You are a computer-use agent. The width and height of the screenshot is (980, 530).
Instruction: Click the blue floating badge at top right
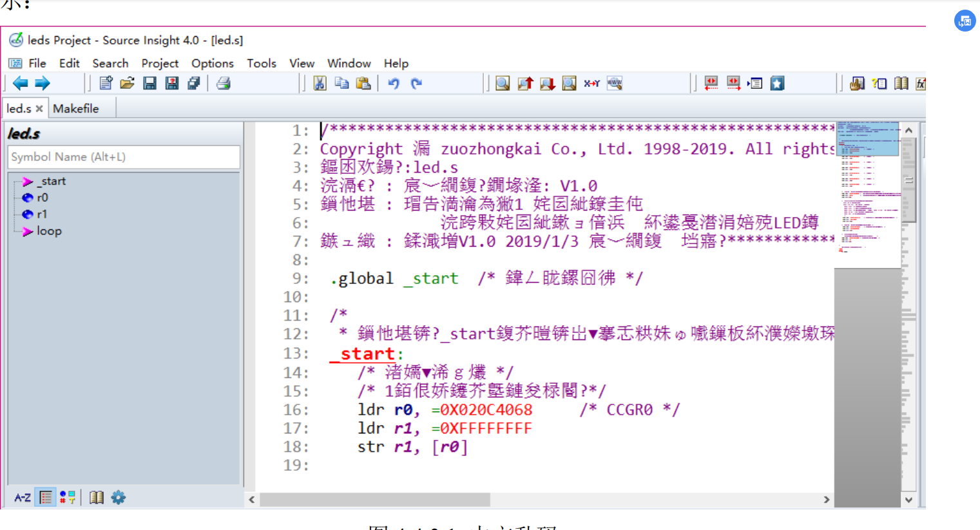(965, 21)
